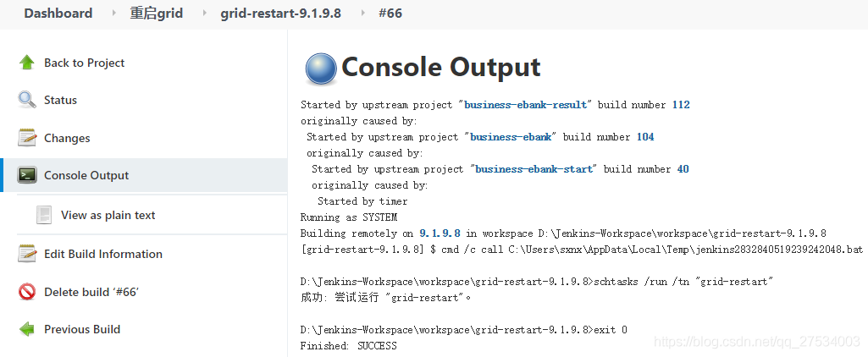Expand the breadcrumb chevron after grid-restart-9.1.9.8
Image resolution: width=868 pixels, height=357 pixels.
click(362, 14)
